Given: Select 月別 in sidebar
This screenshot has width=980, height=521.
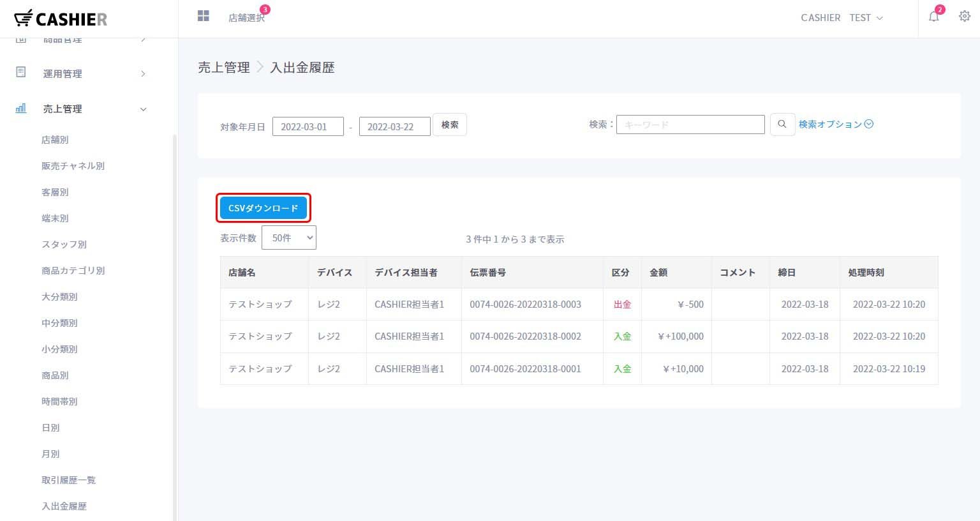Looking at the screenshot, I should pos(50,454).
